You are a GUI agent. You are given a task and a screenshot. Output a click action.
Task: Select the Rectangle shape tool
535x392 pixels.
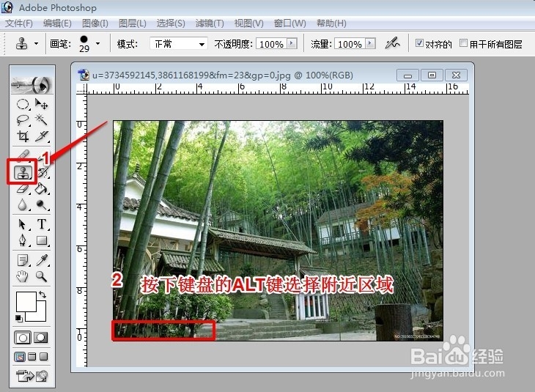(41, 240)
